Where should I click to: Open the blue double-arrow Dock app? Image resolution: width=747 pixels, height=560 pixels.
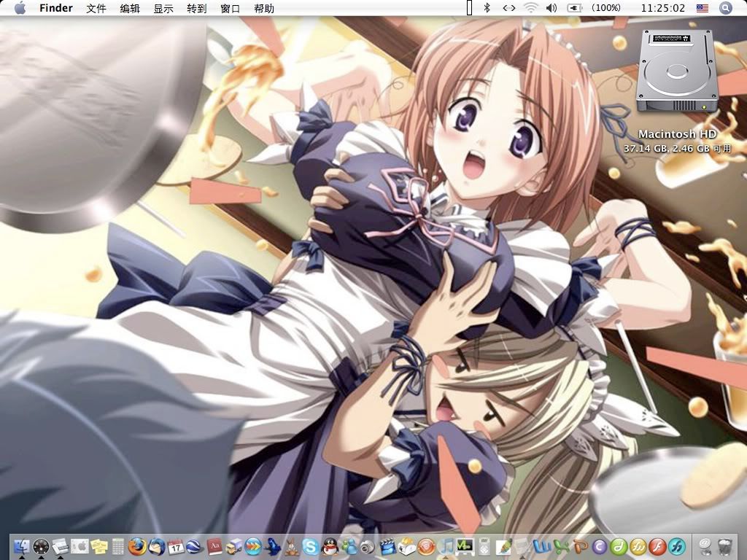point(252,546)
